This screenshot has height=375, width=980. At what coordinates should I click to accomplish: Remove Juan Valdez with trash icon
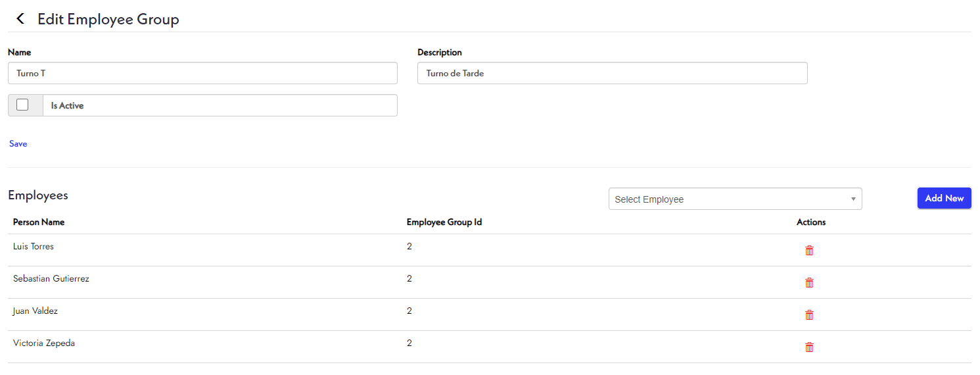click(809, 315)
